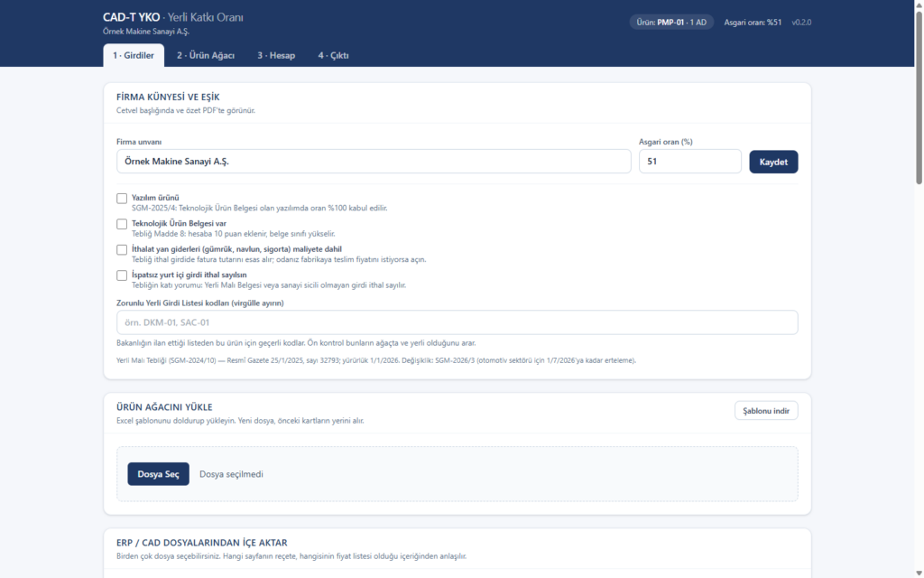924x578 pixels.
Task: Click the ÜRÜN AĞACINI YÜKLE heading
Action: coord(164,407)
